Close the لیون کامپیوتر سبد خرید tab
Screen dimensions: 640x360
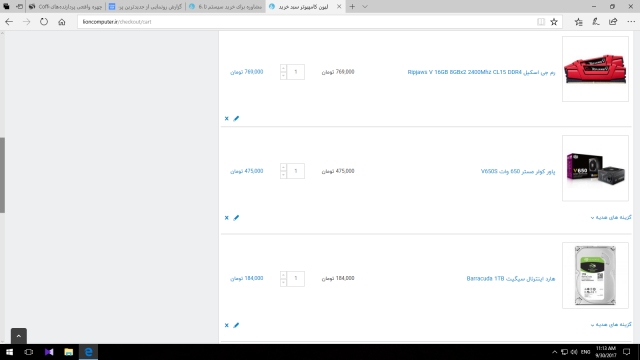click(x=339, y=7)
